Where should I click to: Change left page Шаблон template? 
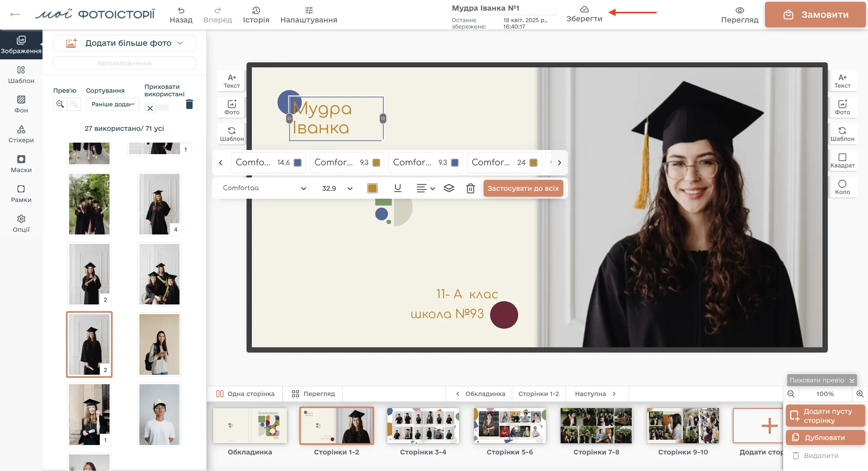point(232,134)
